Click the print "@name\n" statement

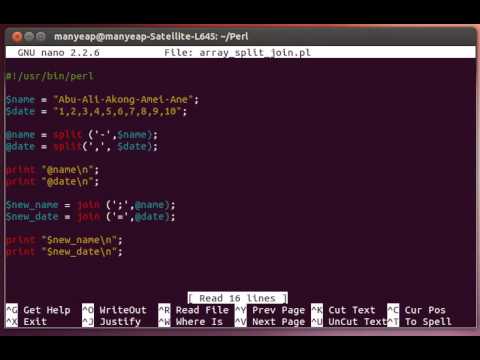pyautogui.click(x=52, y=170)
